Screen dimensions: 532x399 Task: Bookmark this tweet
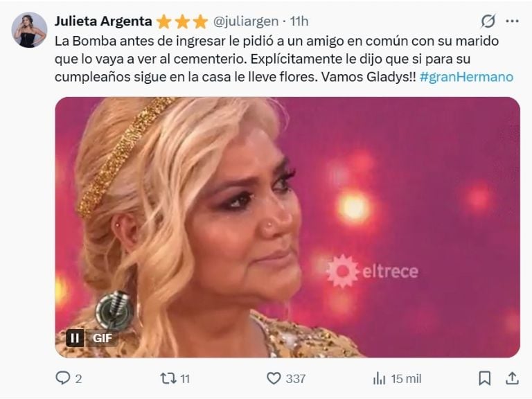484,378
